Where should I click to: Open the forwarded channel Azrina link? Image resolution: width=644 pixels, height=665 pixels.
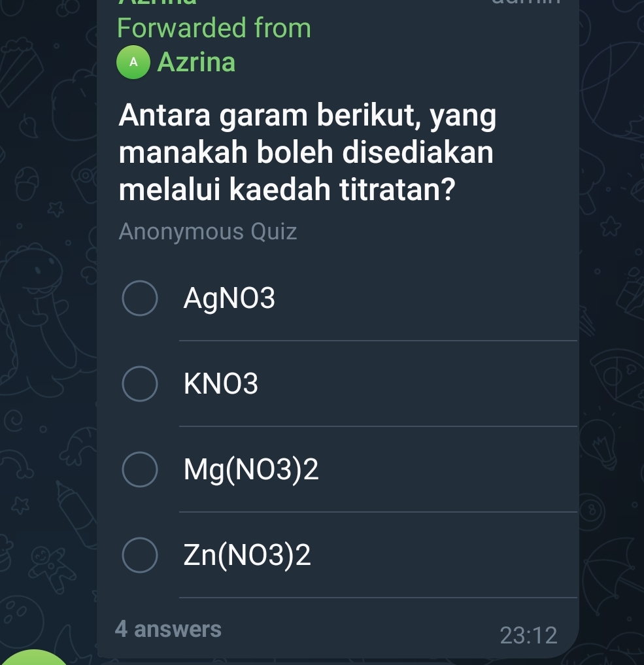point(195,62)
